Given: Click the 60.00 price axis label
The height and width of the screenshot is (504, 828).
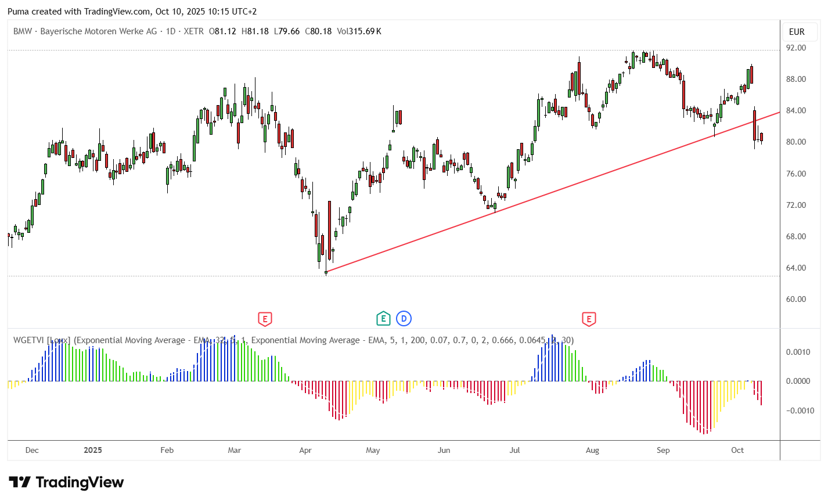Looking at the screenshot, I should click(x=796, y=299).
